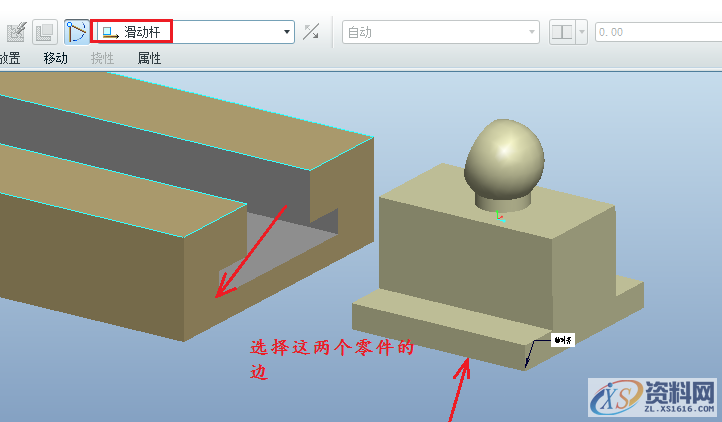Select the bottom flange edge of slider block
Viewport: 722px width, 422px height.
coord(437,349)
